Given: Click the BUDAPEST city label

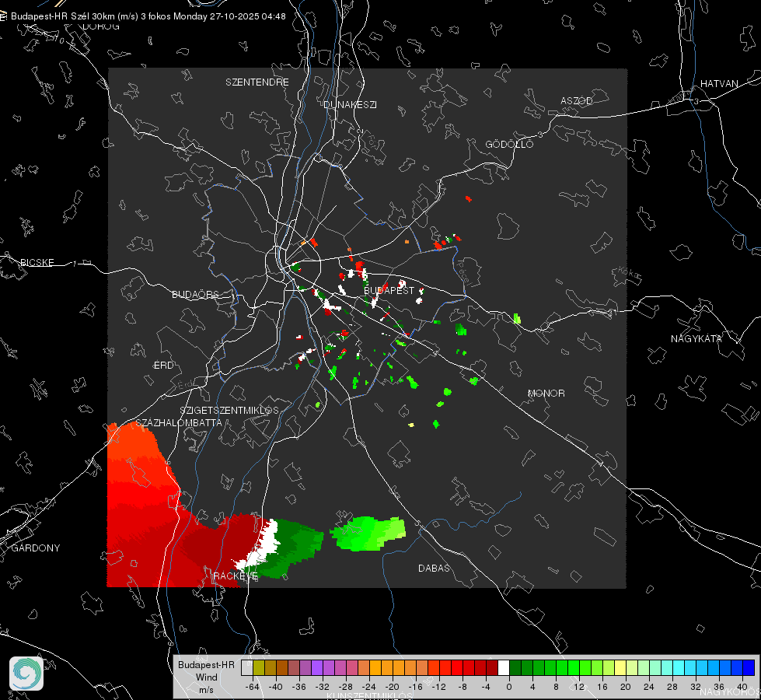Looking at the screenshot, I should [389, 290].
